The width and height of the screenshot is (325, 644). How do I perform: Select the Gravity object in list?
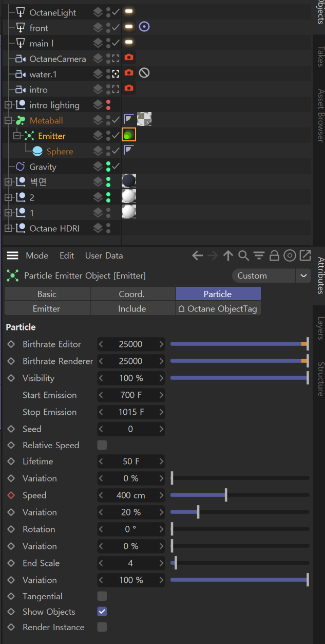point(43,167)
